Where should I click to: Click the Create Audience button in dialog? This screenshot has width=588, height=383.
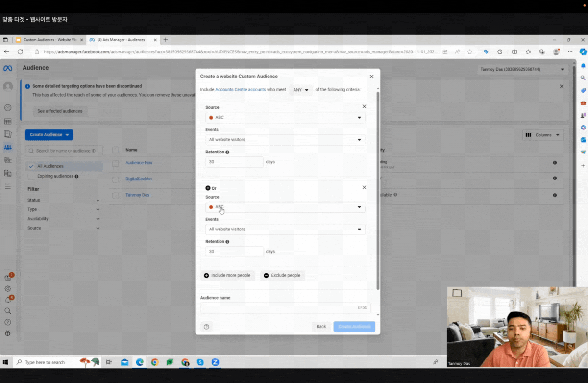click(x=354, y=327)
